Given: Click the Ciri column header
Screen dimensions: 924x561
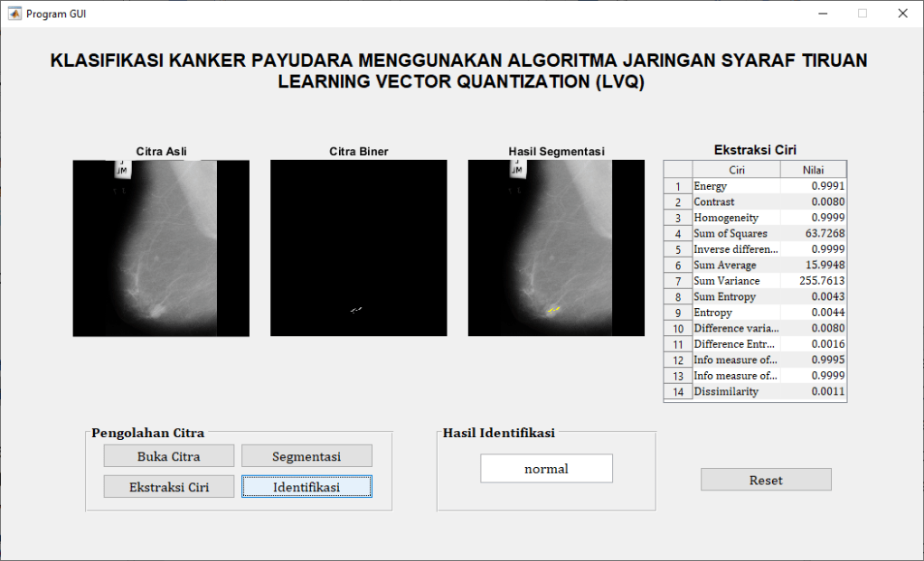Looking at the screenshot, I should (x=736, y=170).
